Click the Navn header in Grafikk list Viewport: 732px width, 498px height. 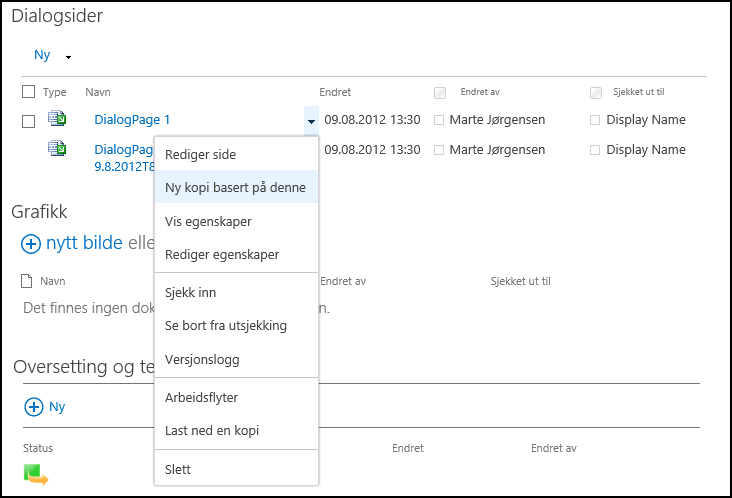(53, 281)
